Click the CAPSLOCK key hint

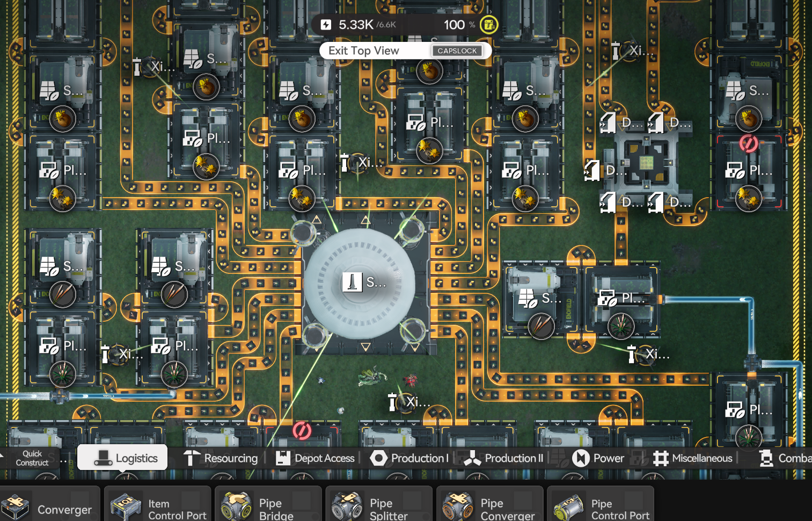pos(457,51)
